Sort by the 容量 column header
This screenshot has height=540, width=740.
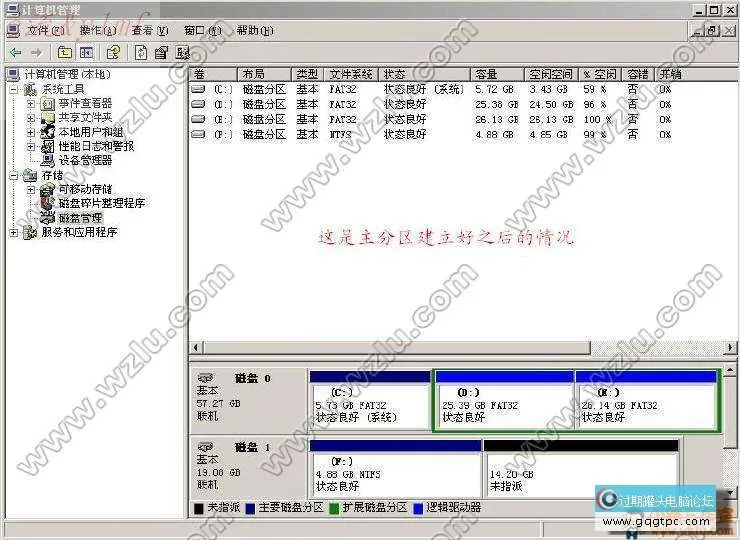[x=497, y=74]
